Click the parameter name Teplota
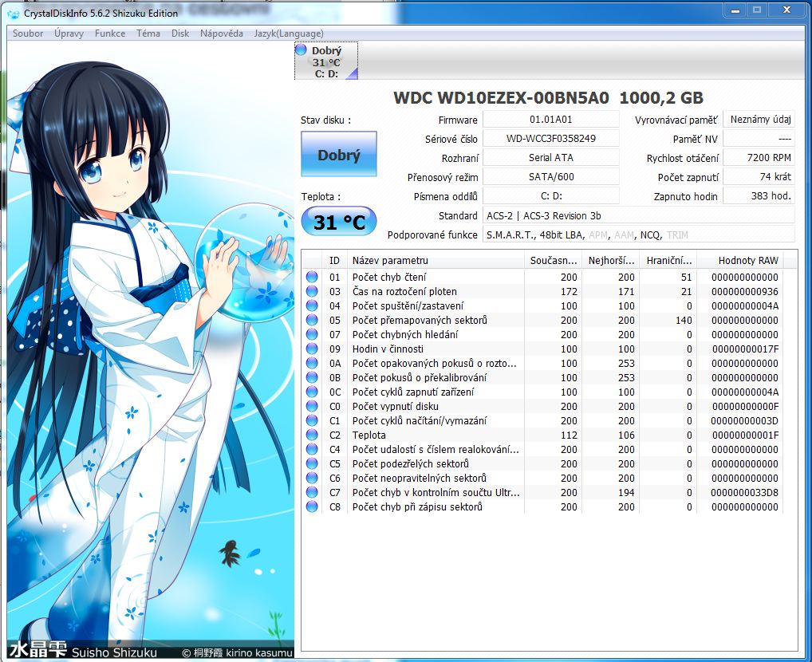812x662 pixels. point(369,435)
